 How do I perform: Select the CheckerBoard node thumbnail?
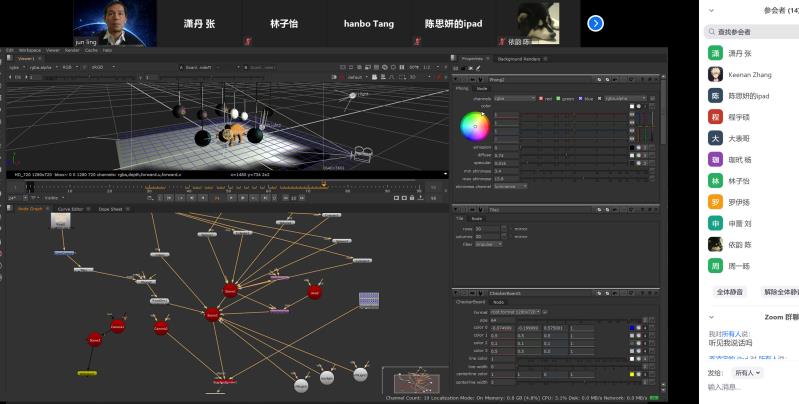[x=368, y=300]
